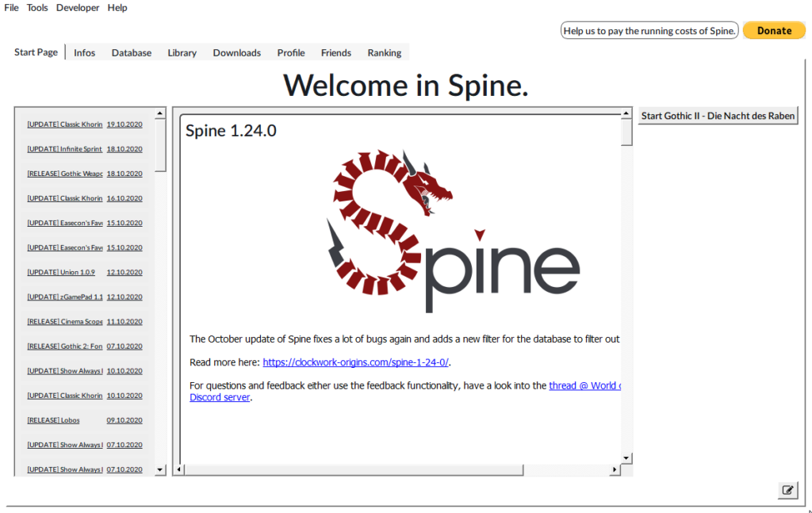Click the 'The October update of Spine' paragraph

(404, 339)
